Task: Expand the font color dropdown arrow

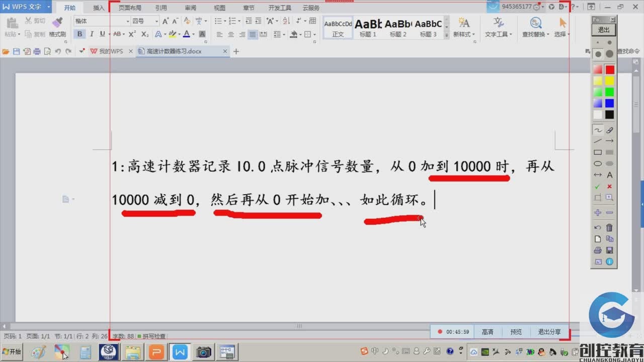Action: coord(193,34)
